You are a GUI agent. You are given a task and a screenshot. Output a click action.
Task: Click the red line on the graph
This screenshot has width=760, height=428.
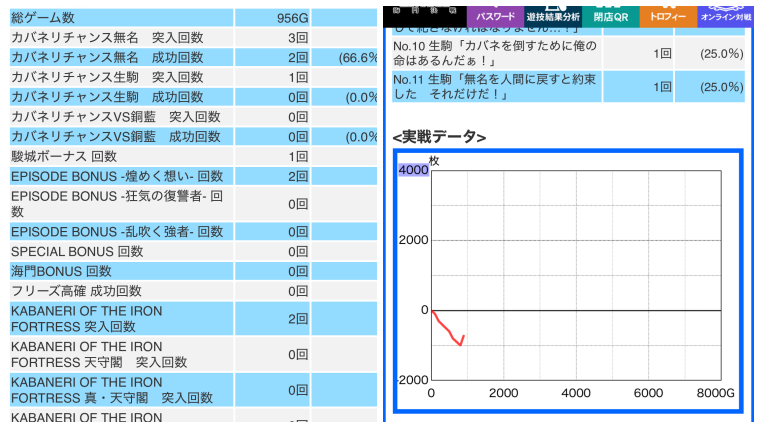pos(448,328)
